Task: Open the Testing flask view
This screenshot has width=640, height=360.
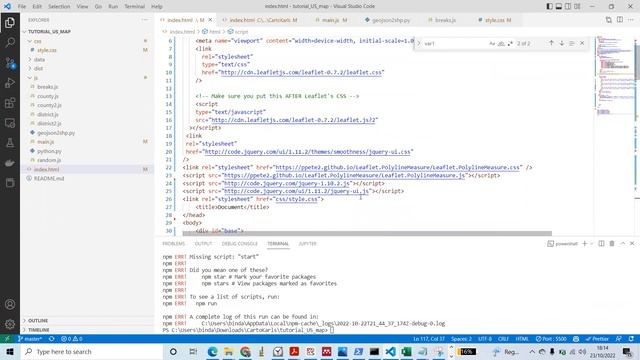Action: (x=10, y=143)
